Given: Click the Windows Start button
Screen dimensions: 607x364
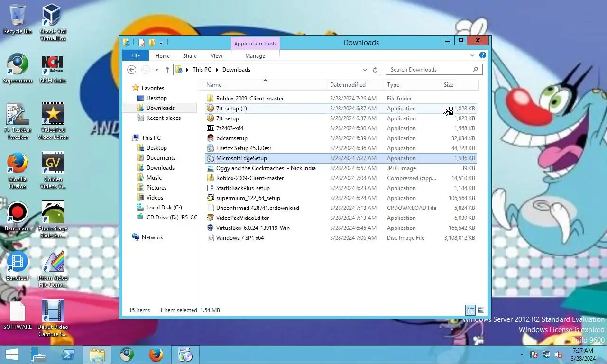Looking at the screenshot, I should pos(11,355).
